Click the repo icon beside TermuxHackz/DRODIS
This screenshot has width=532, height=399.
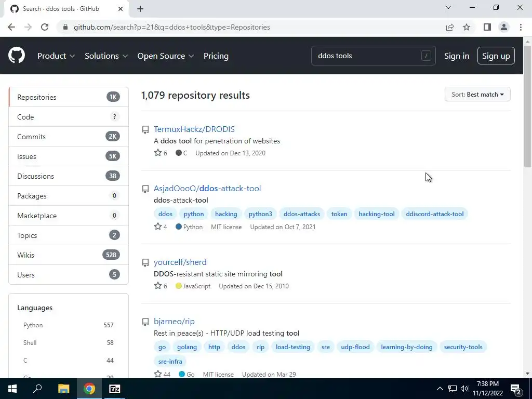(x=145, y=129)
